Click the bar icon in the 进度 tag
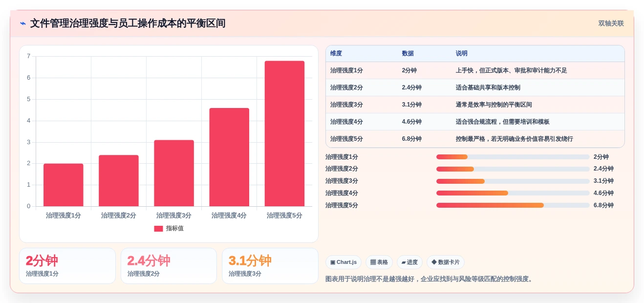The width and height of the screenshot is (644, 303). pos(404,262)
